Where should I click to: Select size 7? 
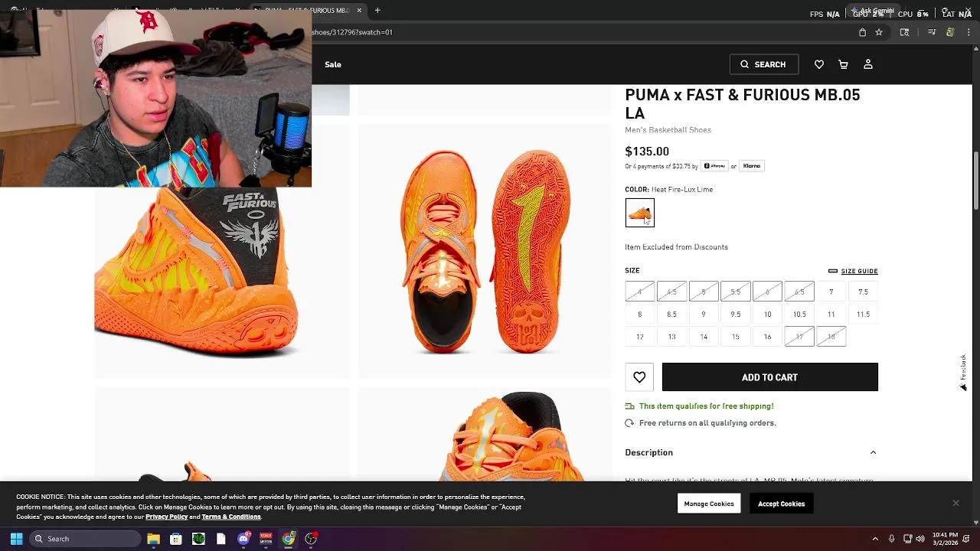[x=831, y=292]
